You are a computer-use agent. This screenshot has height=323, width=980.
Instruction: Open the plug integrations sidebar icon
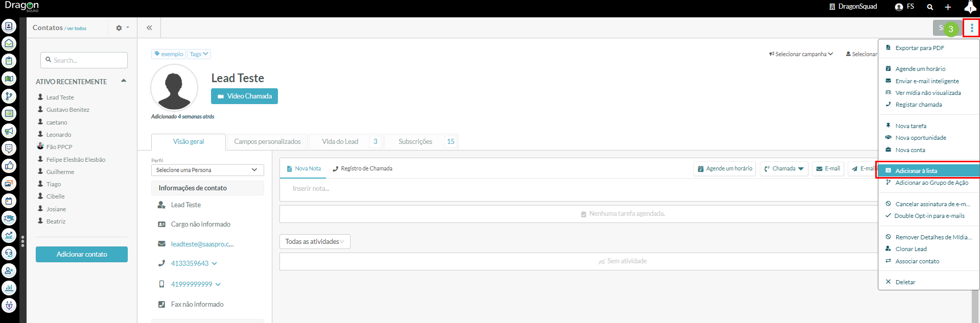click(9, 306)
